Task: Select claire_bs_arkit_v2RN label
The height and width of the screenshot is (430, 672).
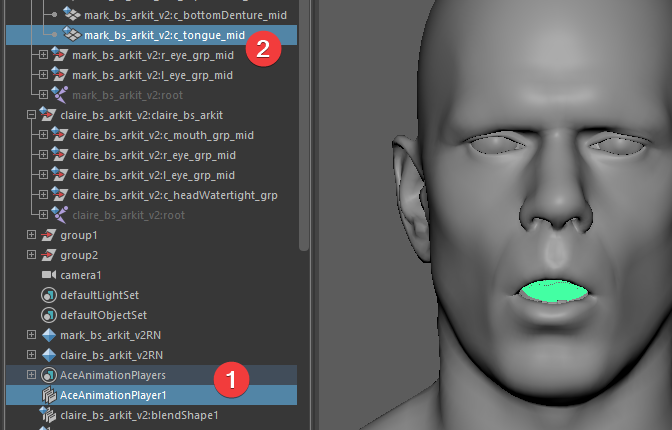Action: point(111,355)
